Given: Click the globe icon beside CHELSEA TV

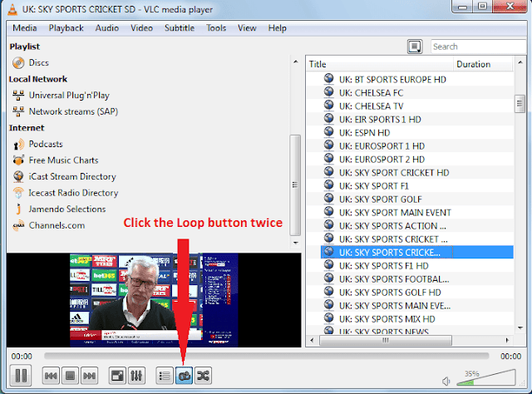Looking at the screenshot, I should (x=328, y=105).
